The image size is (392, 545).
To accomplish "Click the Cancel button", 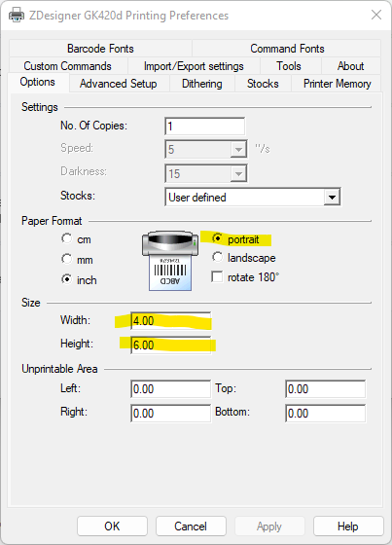I will coord(191,527).
